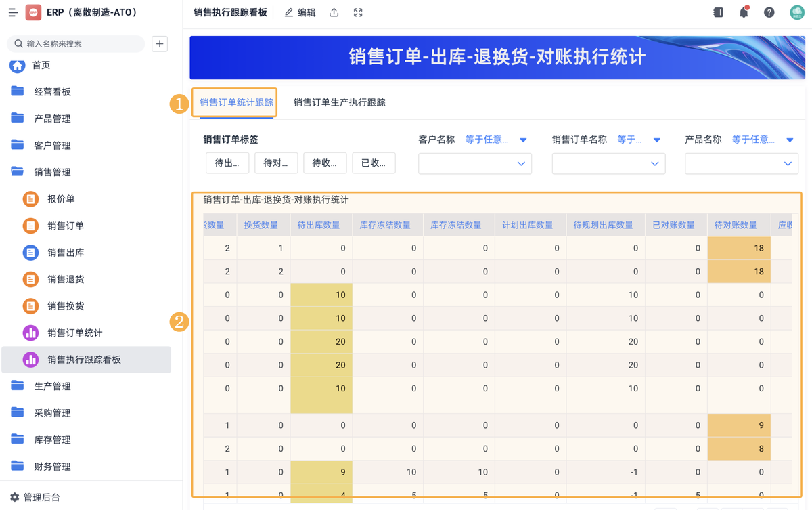
Task: Click the help question-mark icon
Action: 769,12
